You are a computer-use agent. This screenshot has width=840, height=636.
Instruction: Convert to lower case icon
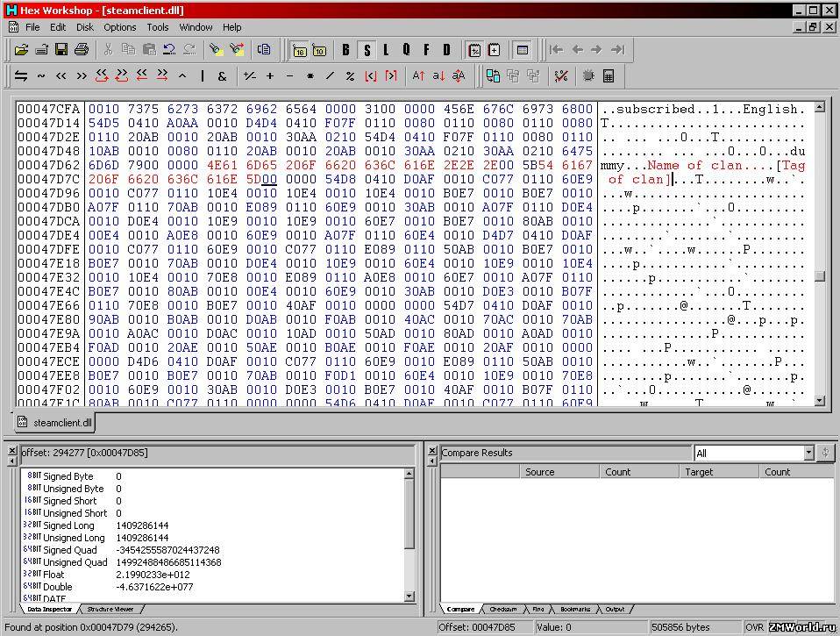point(438,76)
